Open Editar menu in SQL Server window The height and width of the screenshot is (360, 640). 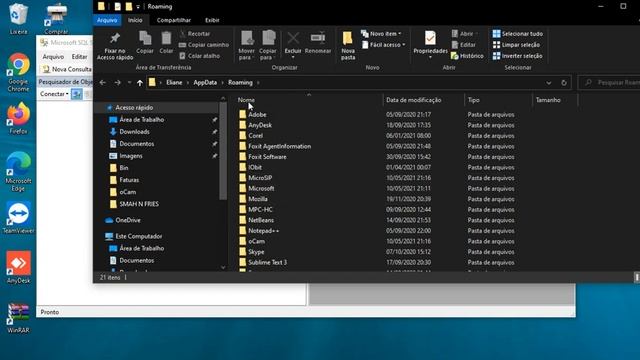[x=79, y=57]
